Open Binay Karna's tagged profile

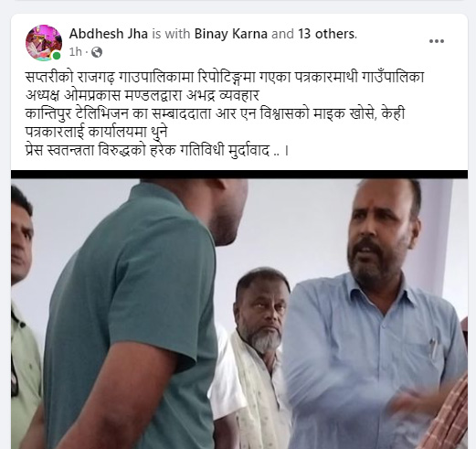click(x=231, y=34)
